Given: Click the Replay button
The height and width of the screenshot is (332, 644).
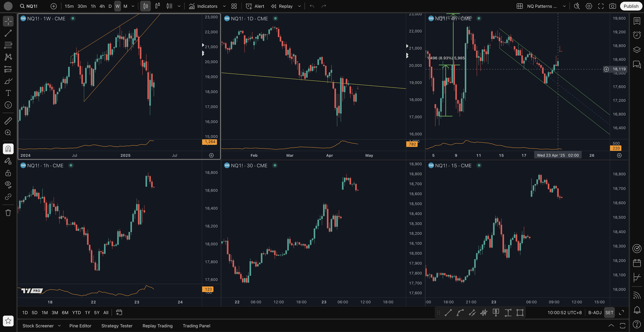Looking at the screenshot, I should (x=282, y=6).
